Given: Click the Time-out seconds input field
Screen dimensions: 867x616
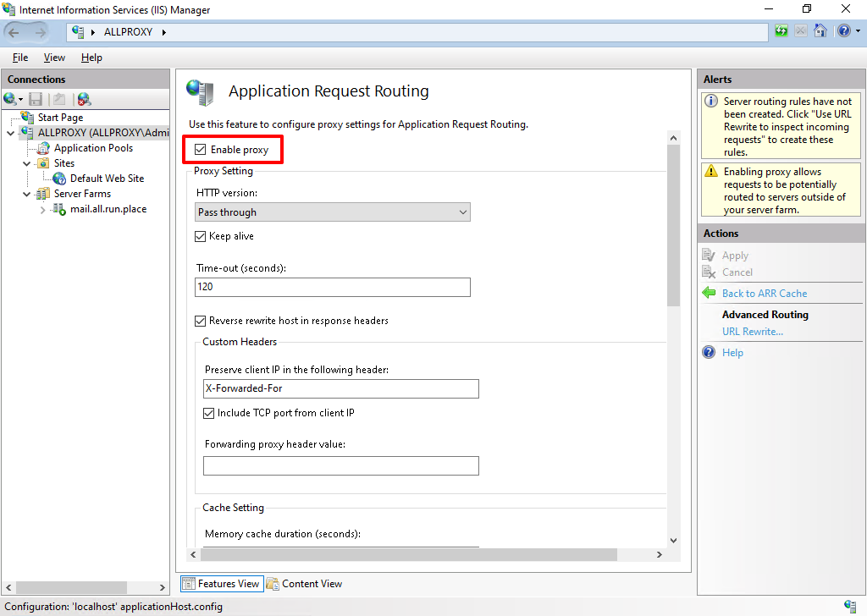Looking at the screenshot, I should tap(332, 288).
